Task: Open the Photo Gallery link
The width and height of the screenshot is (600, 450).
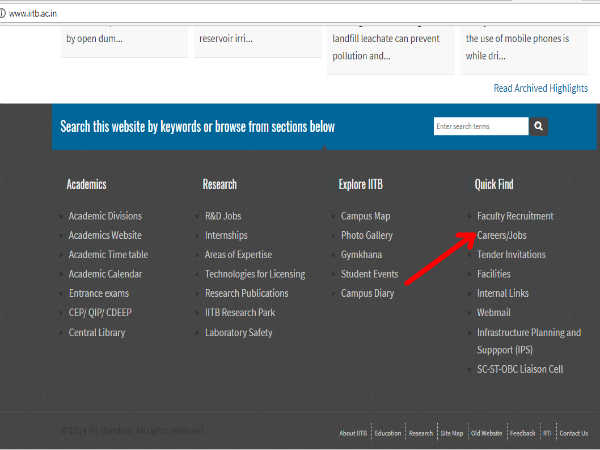Action: pyautogui.click(x=367, y=235)
